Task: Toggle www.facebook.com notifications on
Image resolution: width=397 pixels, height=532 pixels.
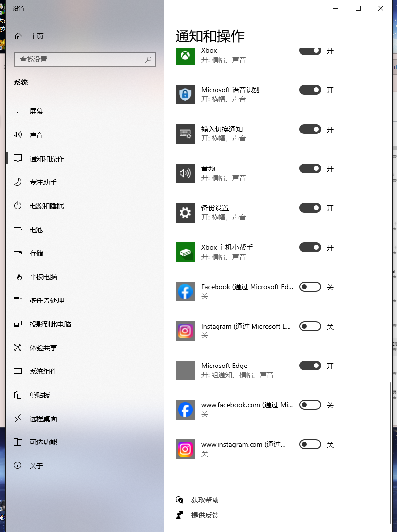Action: point(310,405)
